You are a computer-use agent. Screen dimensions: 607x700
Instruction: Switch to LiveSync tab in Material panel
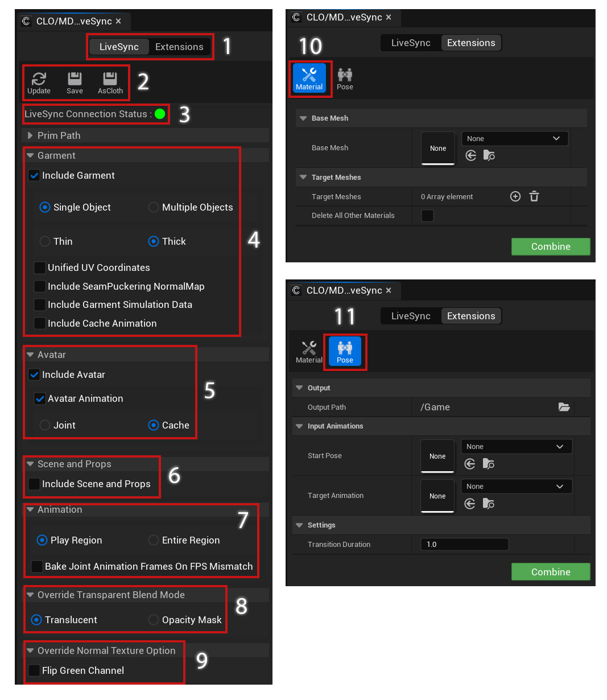[411, 43]
